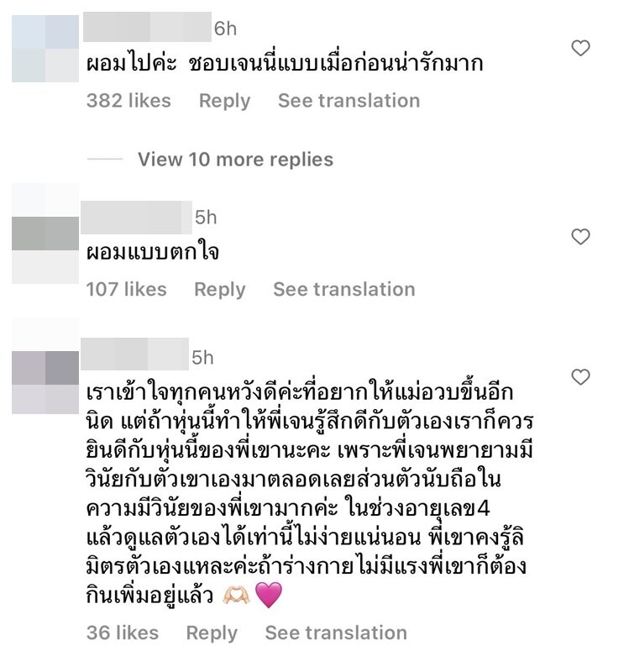Expand View 10 more replies
Viewport: 629px width, 672px height.
[x=235, y=160]
